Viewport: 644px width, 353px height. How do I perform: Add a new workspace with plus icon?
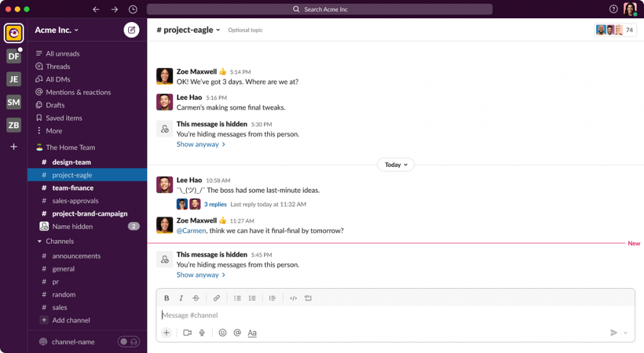click(14, 147)
